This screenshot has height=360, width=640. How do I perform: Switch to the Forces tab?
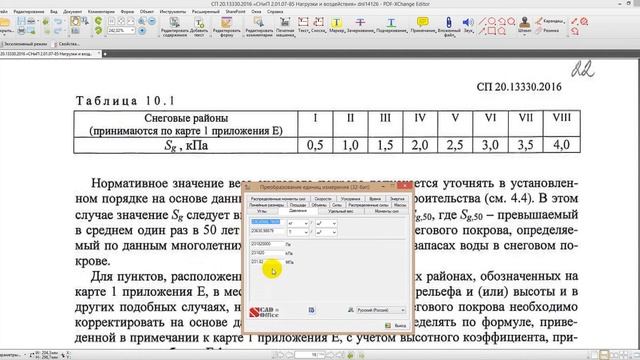coord(337,205)
